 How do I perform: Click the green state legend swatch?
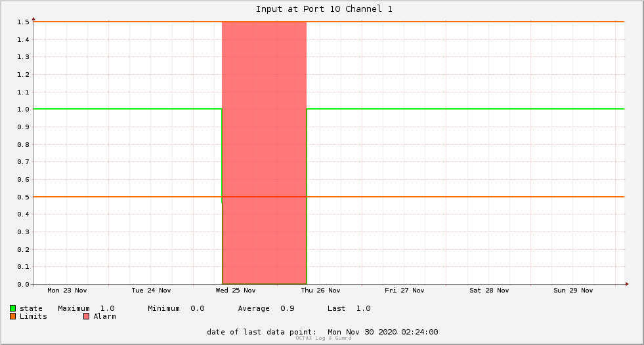click(12, 308)
